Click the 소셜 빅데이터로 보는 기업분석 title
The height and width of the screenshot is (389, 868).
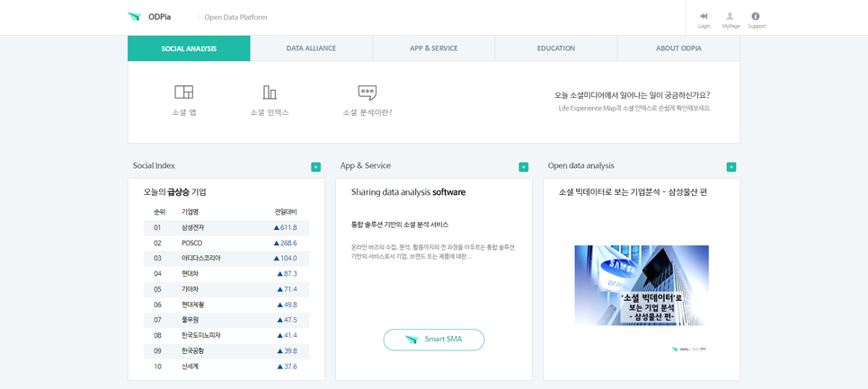(633, 192)
